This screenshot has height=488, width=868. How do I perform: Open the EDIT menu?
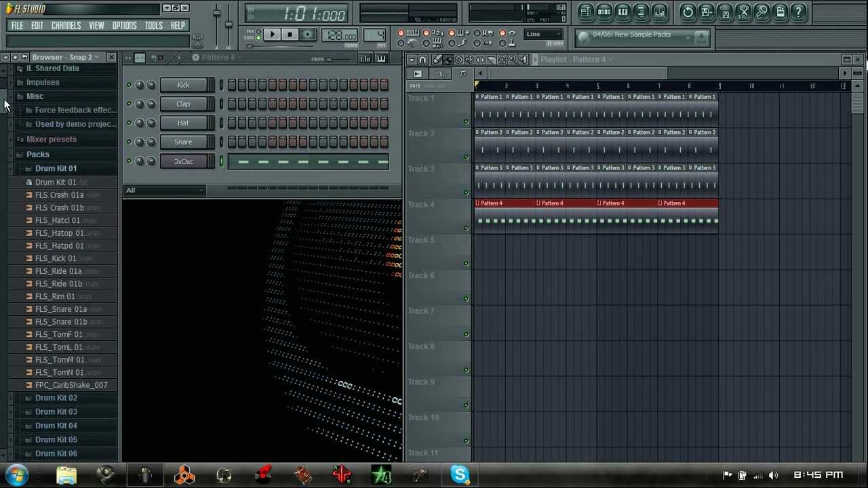(x=37, y=26)
